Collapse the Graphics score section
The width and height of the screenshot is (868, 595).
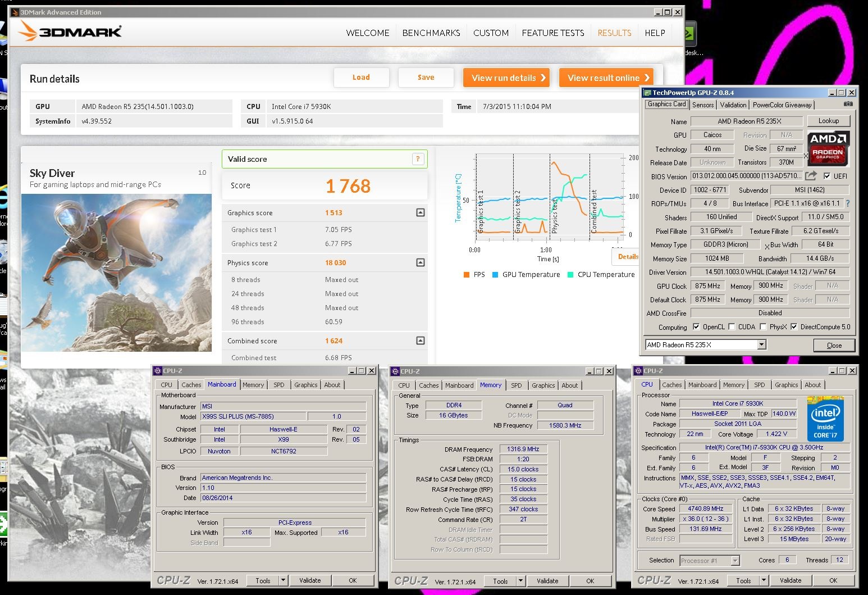[421, 212]
